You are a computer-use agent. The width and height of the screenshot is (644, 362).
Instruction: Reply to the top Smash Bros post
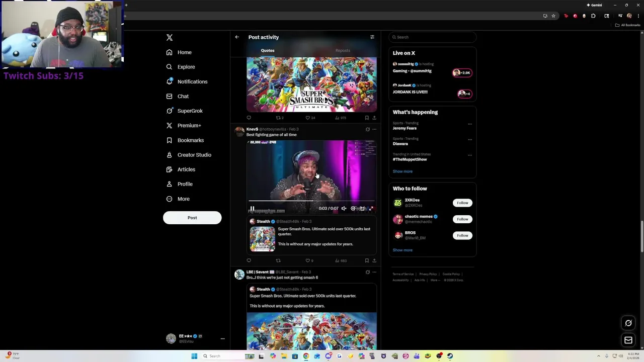[249, 118]
